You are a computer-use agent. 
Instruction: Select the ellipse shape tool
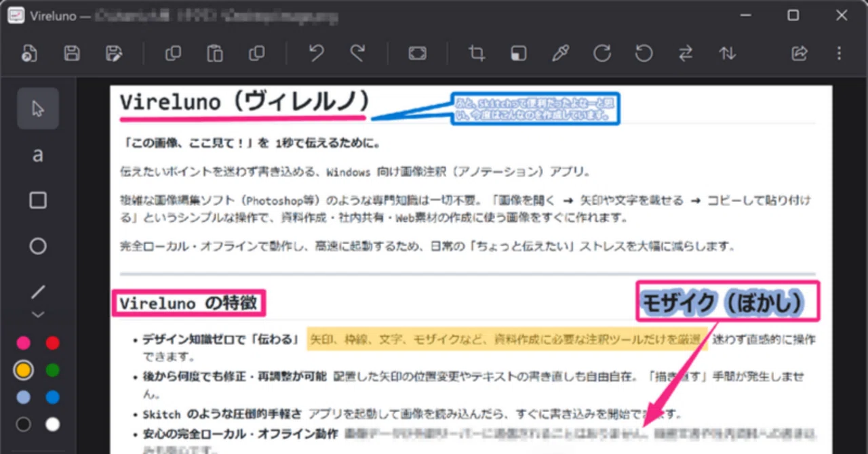[38, 246]
